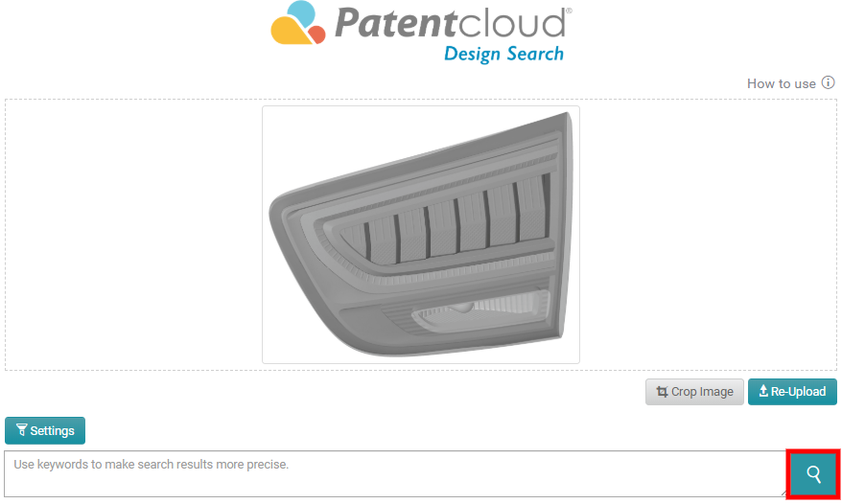This screenshot has width=842, height=504.
Task: Click the Design Search subtitle
Action: [x=503, y=54]
